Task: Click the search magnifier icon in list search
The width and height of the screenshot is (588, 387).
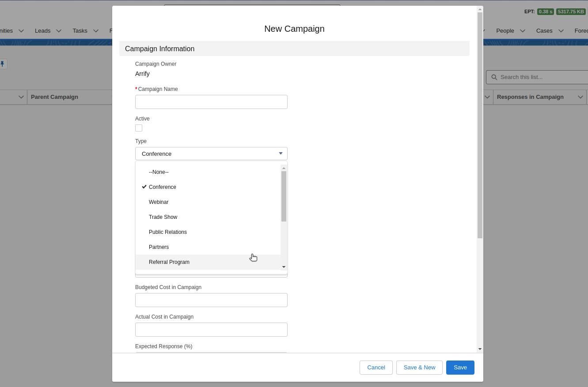Action: click(x=494, y=77)
